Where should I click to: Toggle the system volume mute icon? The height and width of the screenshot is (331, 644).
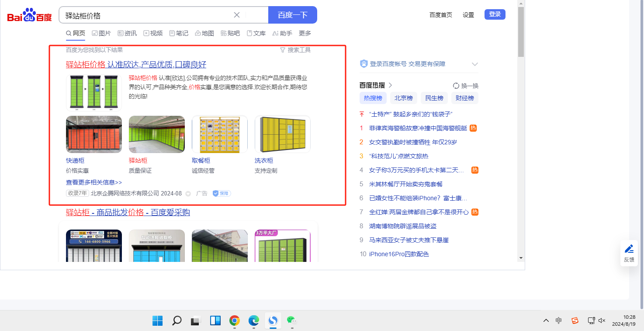point(602,321)
